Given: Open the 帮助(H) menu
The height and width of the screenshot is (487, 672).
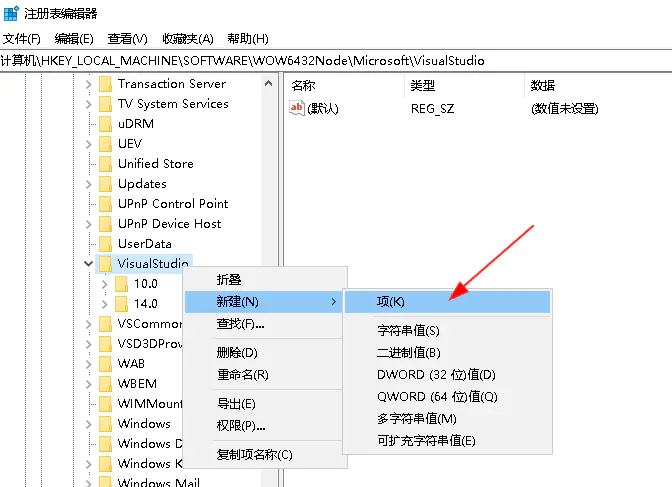Looking at the screenshot, I should click(248, 39).
